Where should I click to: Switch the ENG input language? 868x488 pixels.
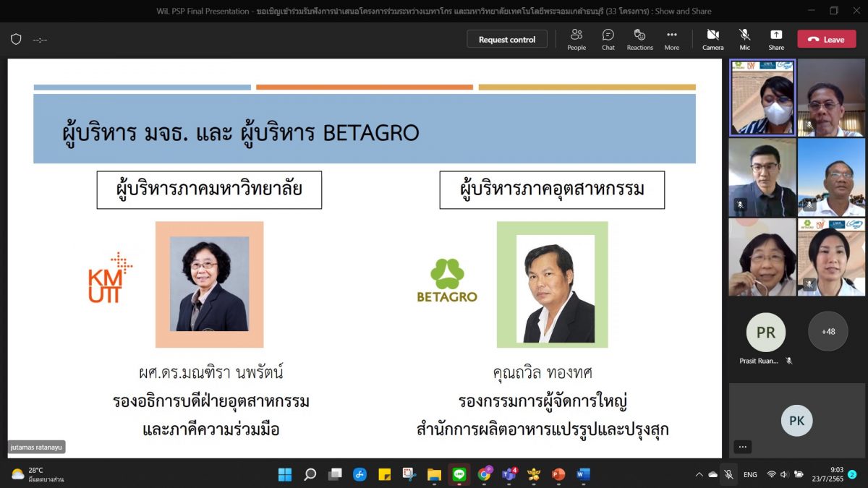click(750, 474)
